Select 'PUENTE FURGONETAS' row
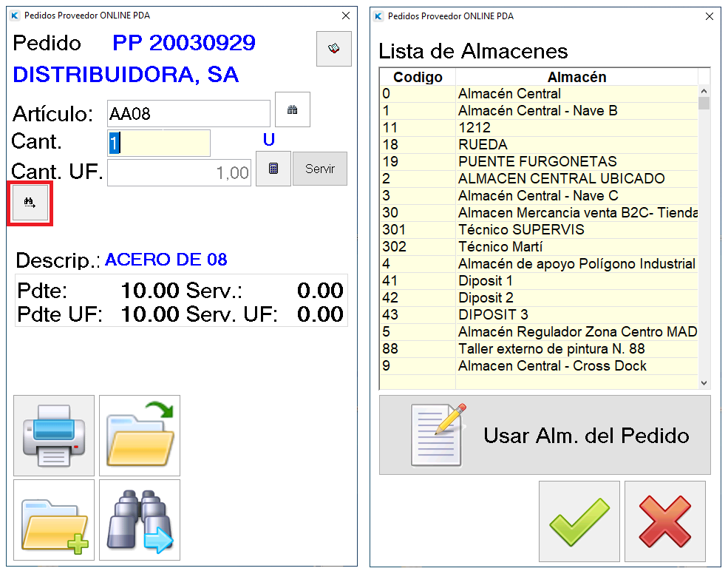Viewport: 728px width, 571px height. tap(539, 162)
